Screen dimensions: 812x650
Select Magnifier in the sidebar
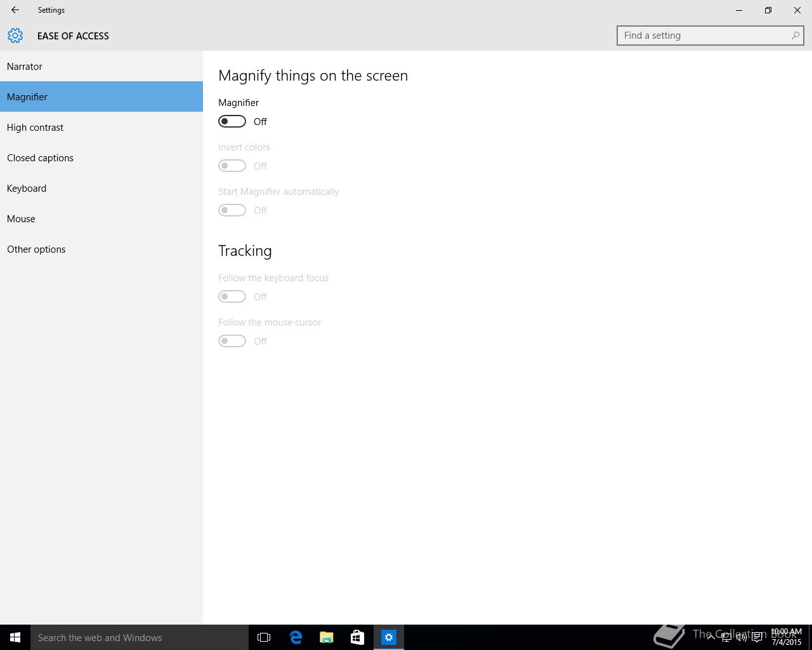click(101, 96)
